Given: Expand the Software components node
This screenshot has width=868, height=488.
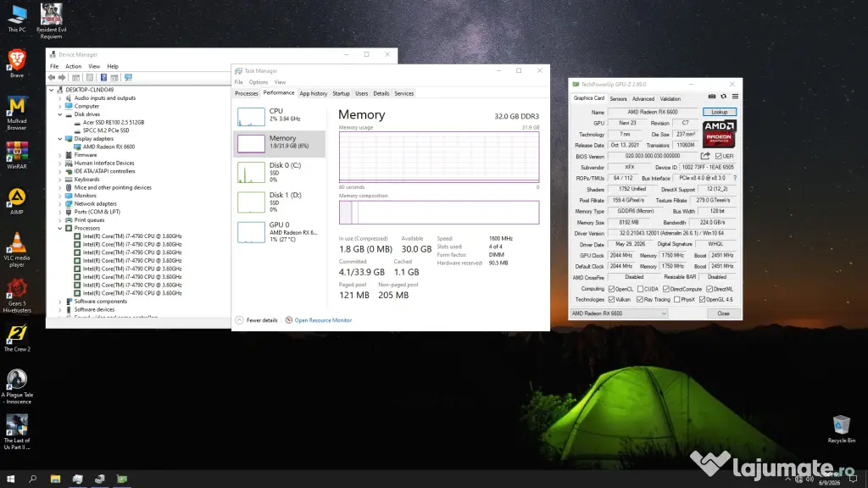Looking at the screenshot, I should [60, 302].
